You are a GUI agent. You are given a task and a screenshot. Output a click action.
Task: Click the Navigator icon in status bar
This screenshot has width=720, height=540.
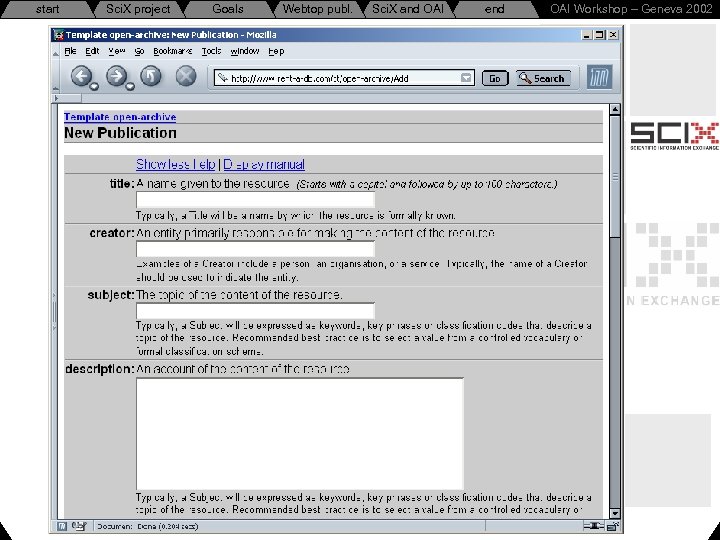tap(62, 526)
